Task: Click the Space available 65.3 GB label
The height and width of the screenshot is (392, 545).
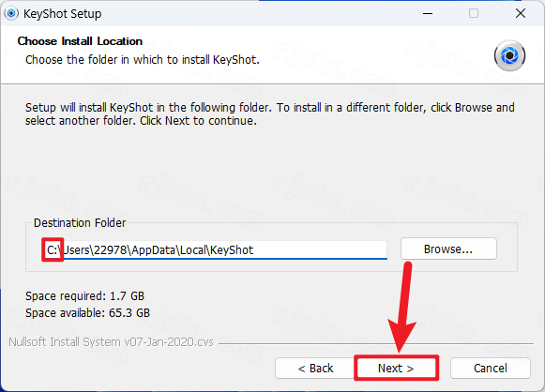Action: tap(87, 313)
